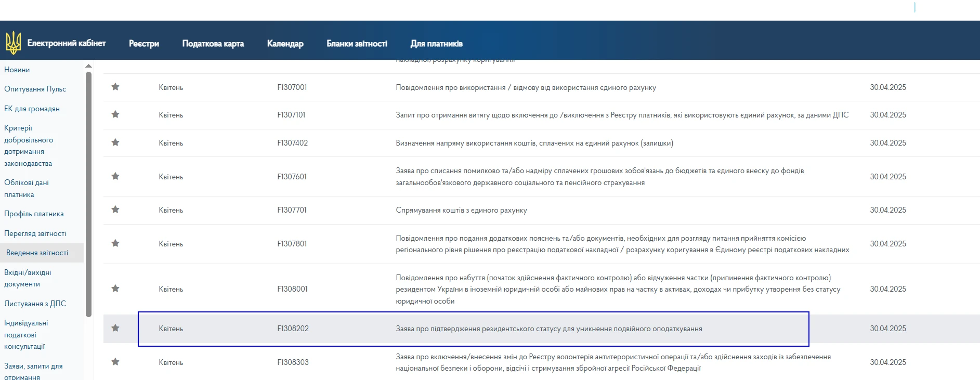Image resolution: width=980 pixels, height=380 pixels.
Task: Select form code F1307801
Action: 292,244
